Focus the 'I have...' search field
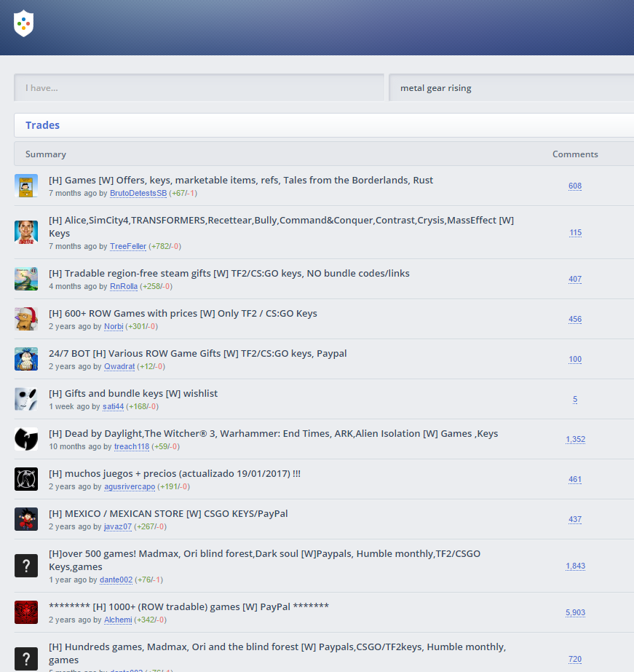634x672 pixels. (199, 88)
